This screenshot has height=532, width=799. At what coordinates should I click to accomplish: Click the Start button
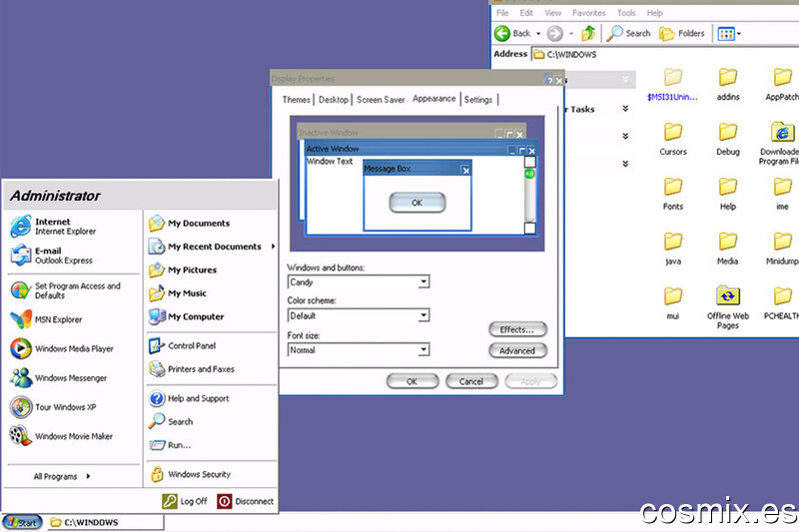tap(22, 522)
